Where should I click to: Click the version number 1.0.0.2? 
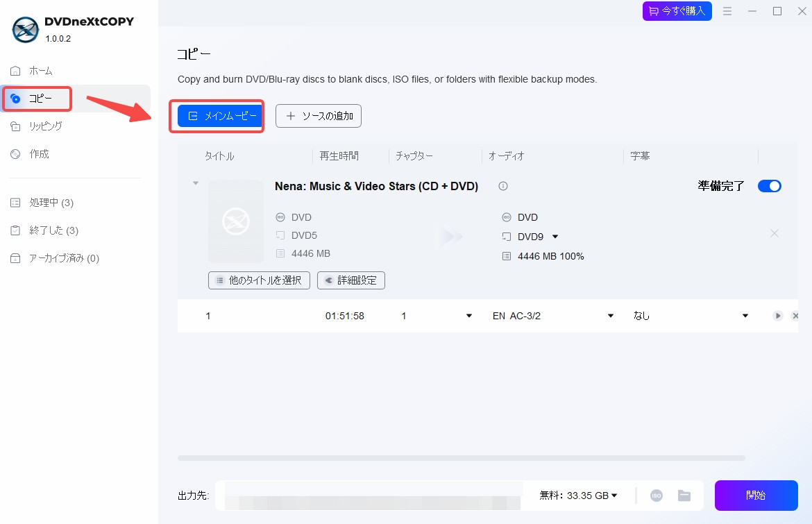coord(58,39)
